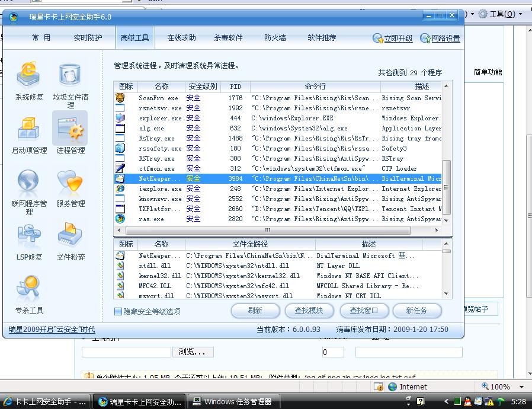Click the ras.exe process icon

pyautogui.click(x=120, y=219)
